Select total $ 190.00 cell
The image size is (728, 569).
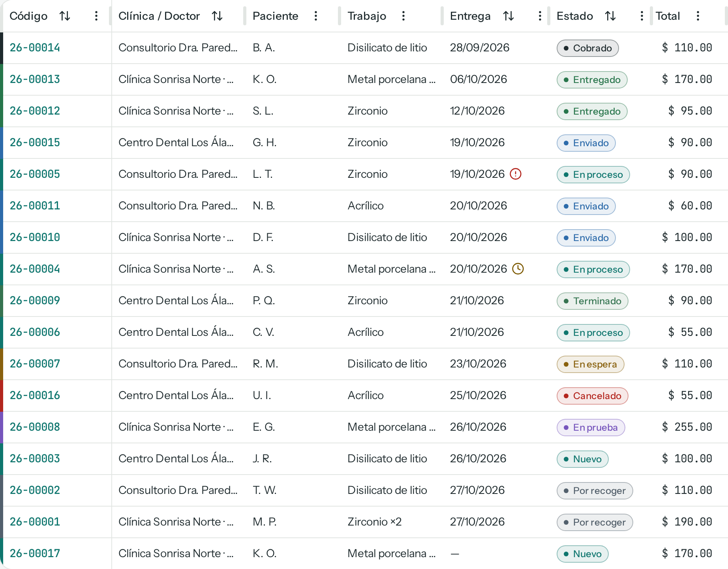(x=687, y=522)
